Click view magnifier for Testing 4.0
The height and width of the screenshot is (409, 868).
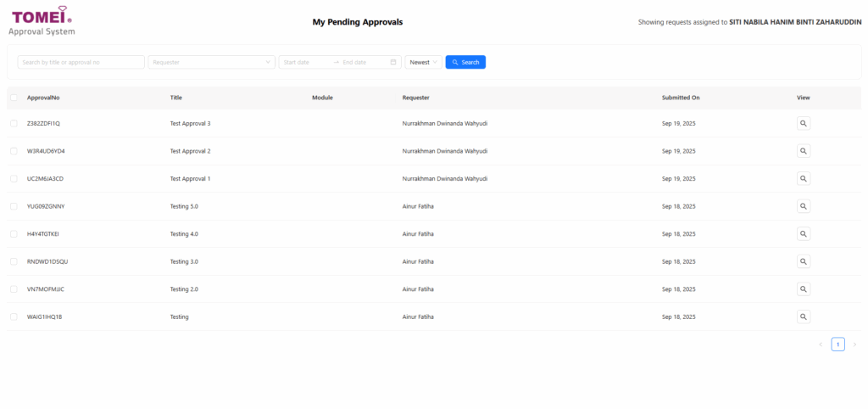[804, 233]
